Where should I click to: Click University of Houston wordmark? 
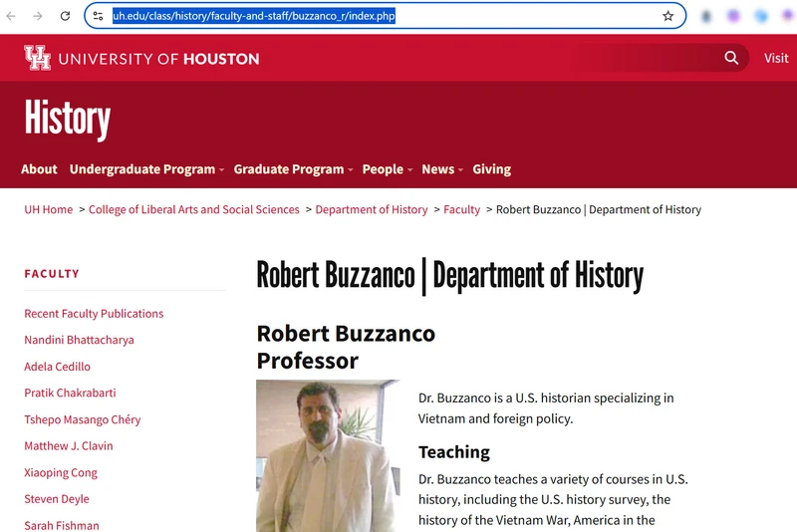pos(158,59)
